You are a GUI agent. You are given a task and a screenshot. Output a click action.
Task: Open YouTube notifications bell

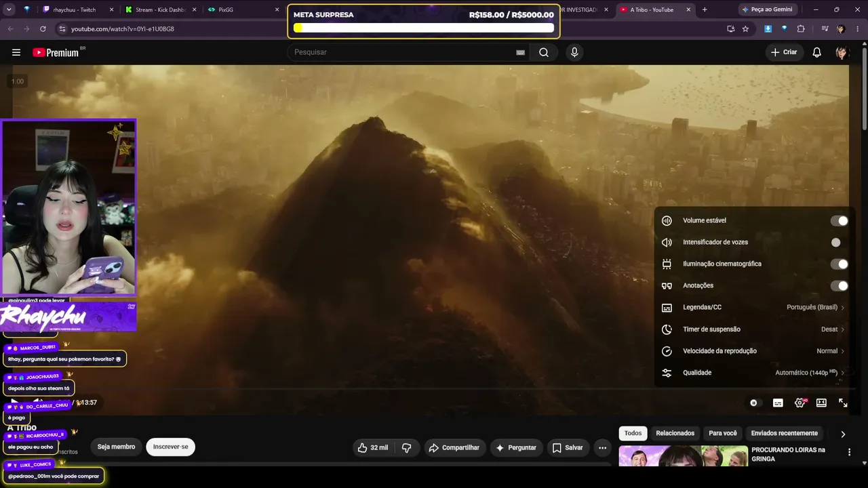tap(817, 52)
